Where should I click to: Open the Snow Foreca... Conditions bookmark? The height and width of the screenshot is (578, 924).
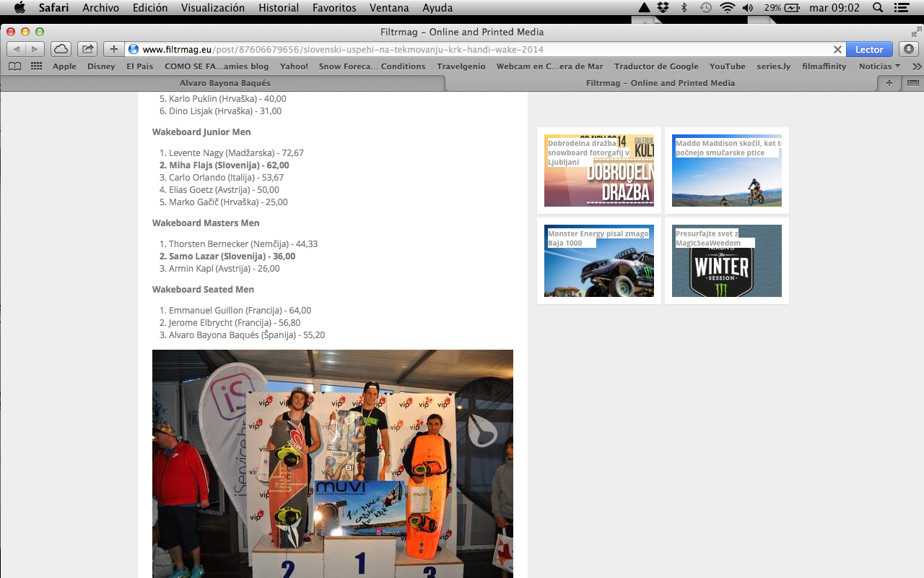372,66
